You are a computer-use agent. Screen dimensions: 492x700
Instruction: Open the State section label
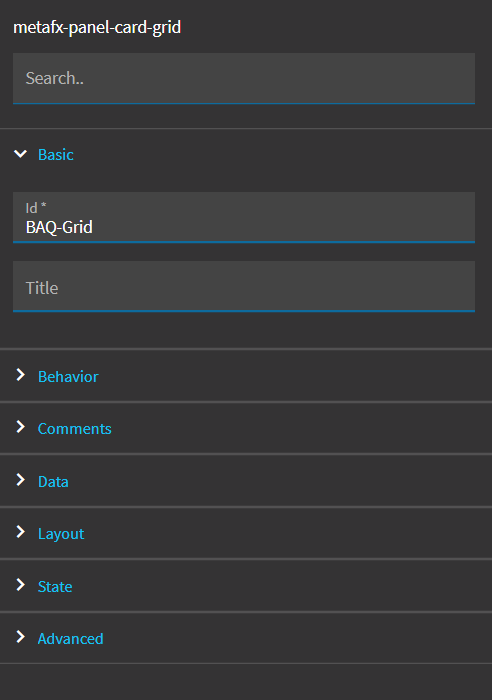55,586
